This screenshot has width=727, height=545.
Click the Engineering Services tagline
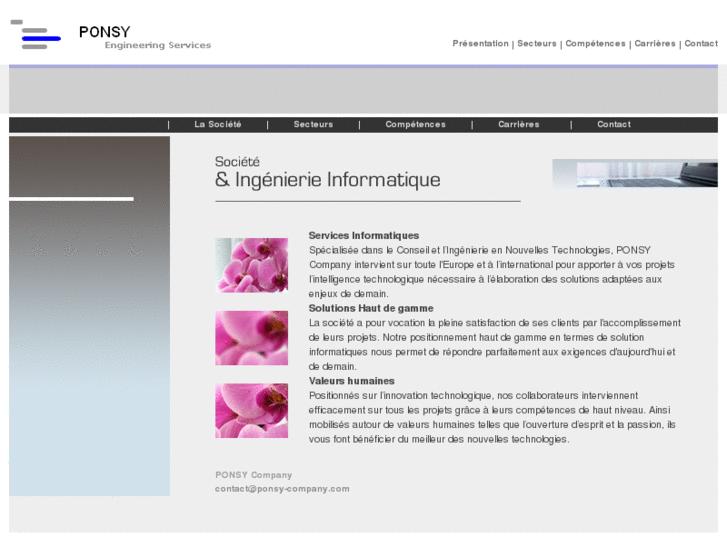pyautogui.click(x=158, y=45)
